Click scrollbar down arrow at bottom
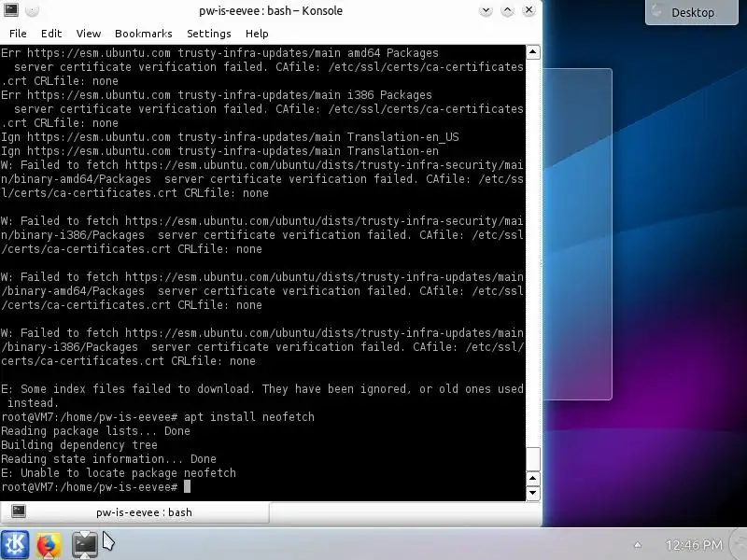Image resolution: width=747 pixels, height=560 pixels. click(x=532, y=493)
